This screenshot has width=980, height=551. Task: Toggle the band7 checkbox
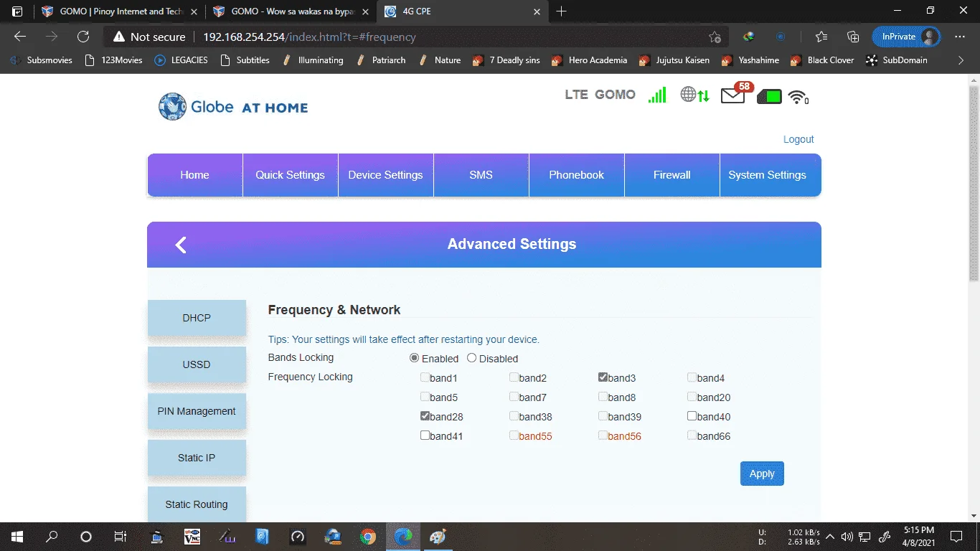click(x=514, y=397)
